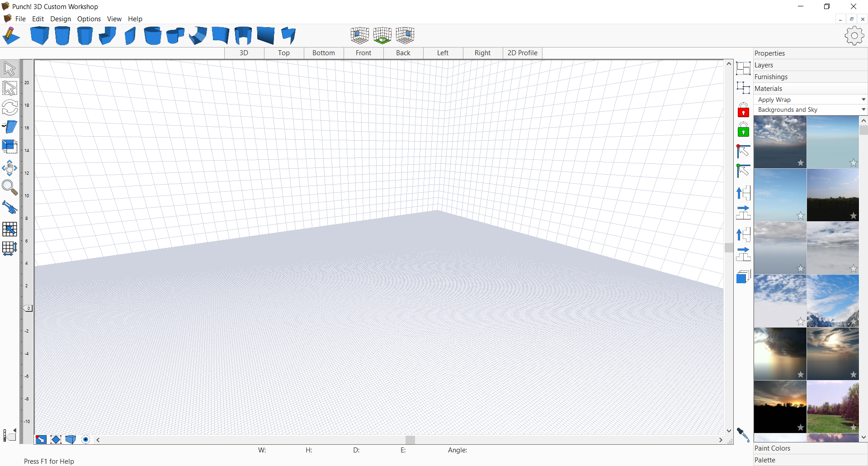Select the pencil draw tool
This screenshot has height=466, width=868.
[x=11, y=36]
